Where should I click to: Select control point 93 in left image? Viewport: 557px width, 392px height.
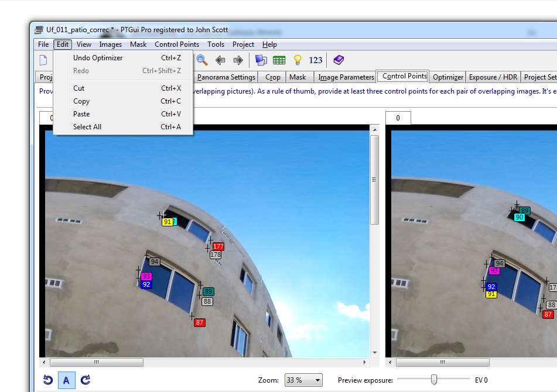pos(146,276)
